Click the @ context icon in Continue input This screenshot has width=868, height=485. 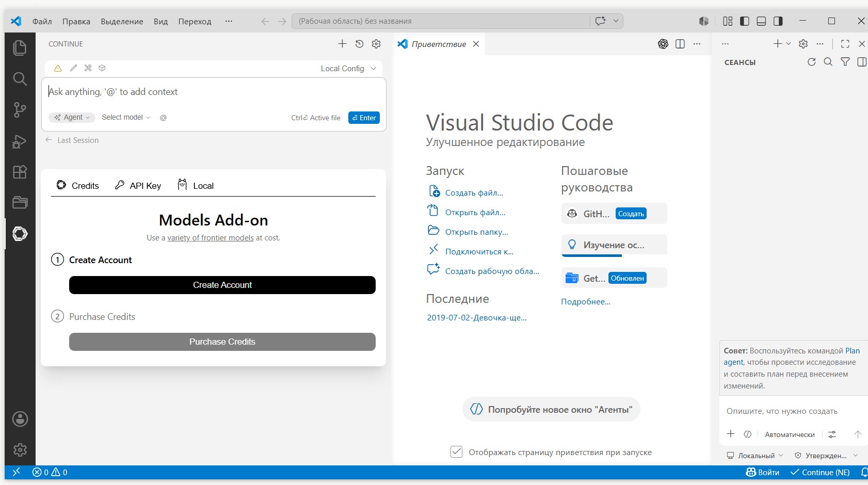[163, 118]
